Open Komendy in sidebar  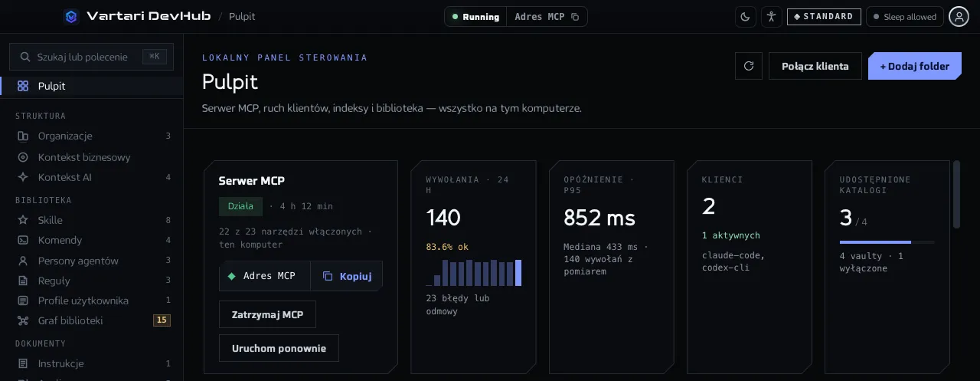(91, 240)
